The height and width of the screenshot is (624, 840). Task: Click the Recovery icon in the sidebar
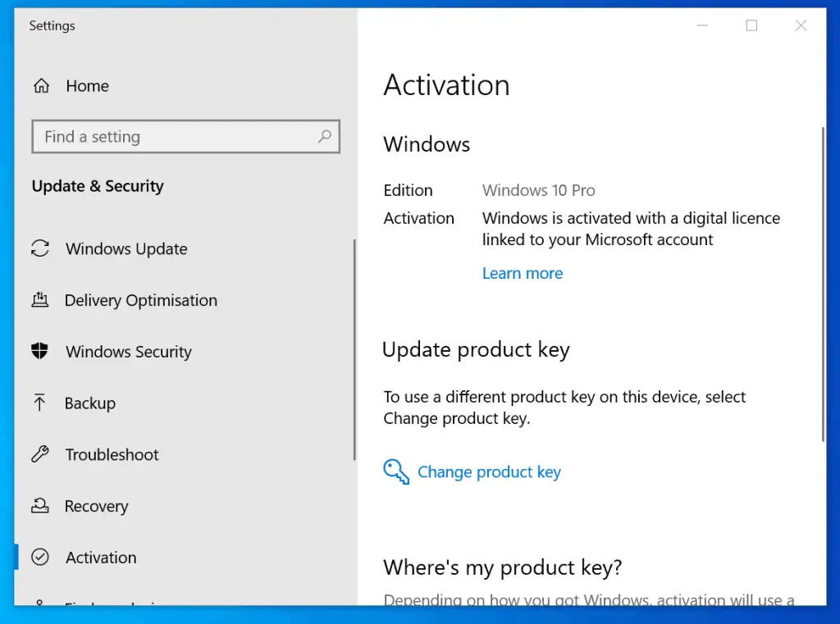point(41,506)
